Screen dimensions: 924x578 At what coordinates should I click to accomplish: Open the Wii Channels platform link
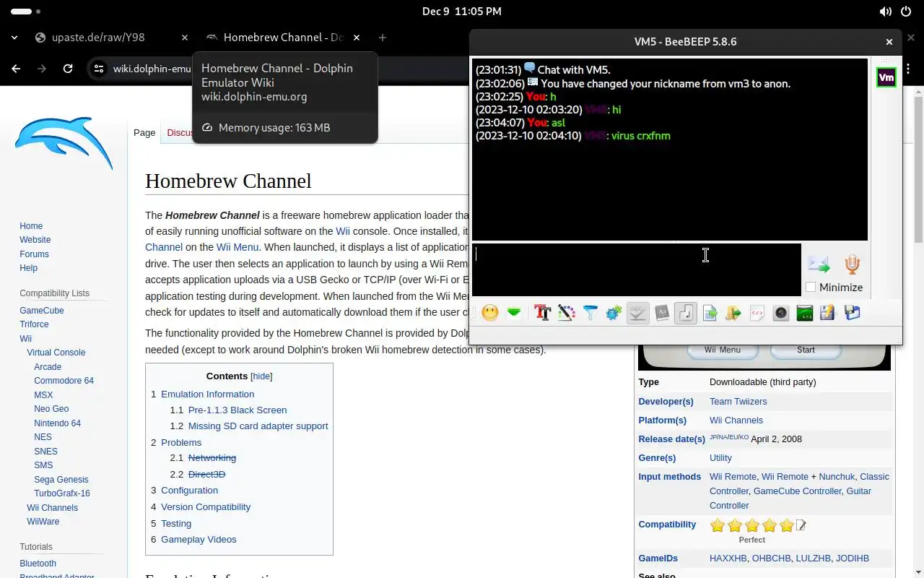tap(736, 420)
